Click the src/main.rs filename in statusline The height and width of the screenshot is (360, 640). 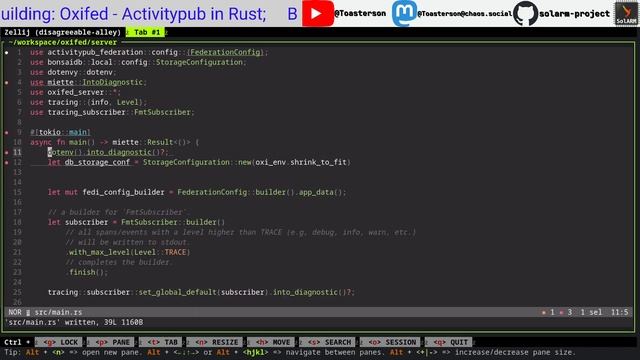58,312
